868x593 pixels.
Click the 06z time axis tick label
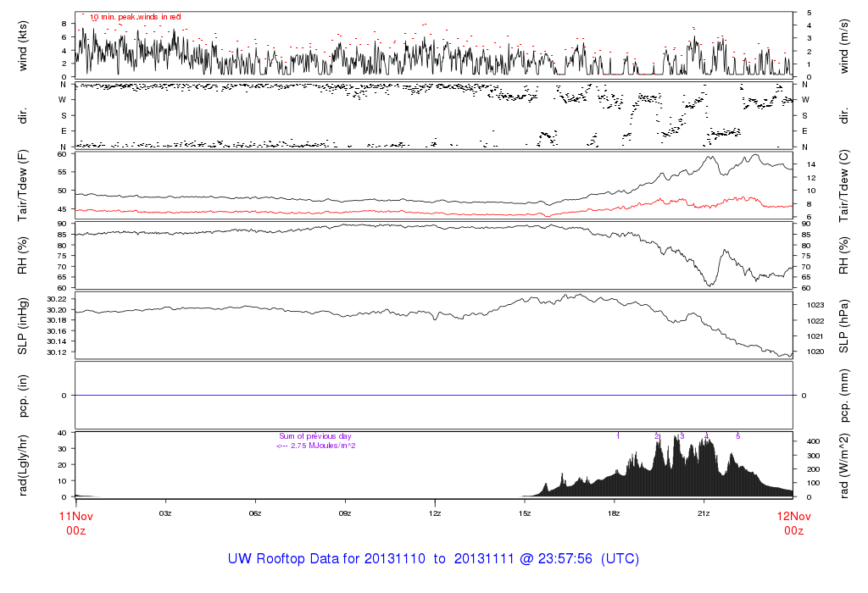pyautogui.click(x=255, y=514)
